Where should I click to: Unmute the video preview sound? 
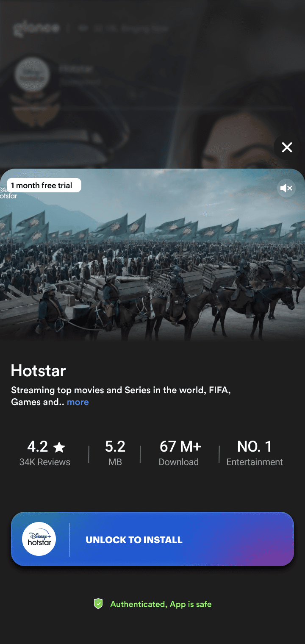click(286, 188)
